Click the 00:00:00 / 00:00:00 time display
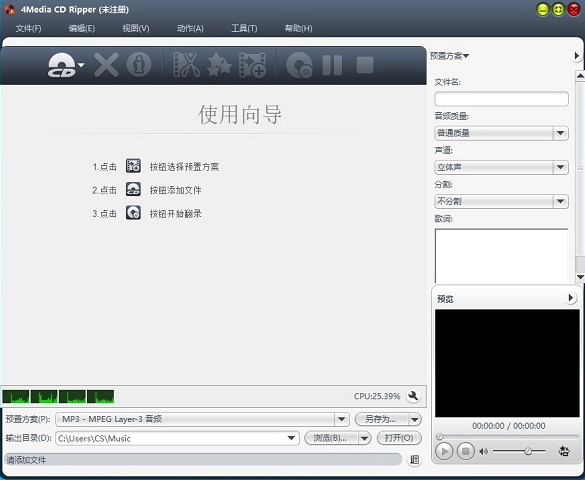This screenshot has height=480, width=585. coord(509,426)
